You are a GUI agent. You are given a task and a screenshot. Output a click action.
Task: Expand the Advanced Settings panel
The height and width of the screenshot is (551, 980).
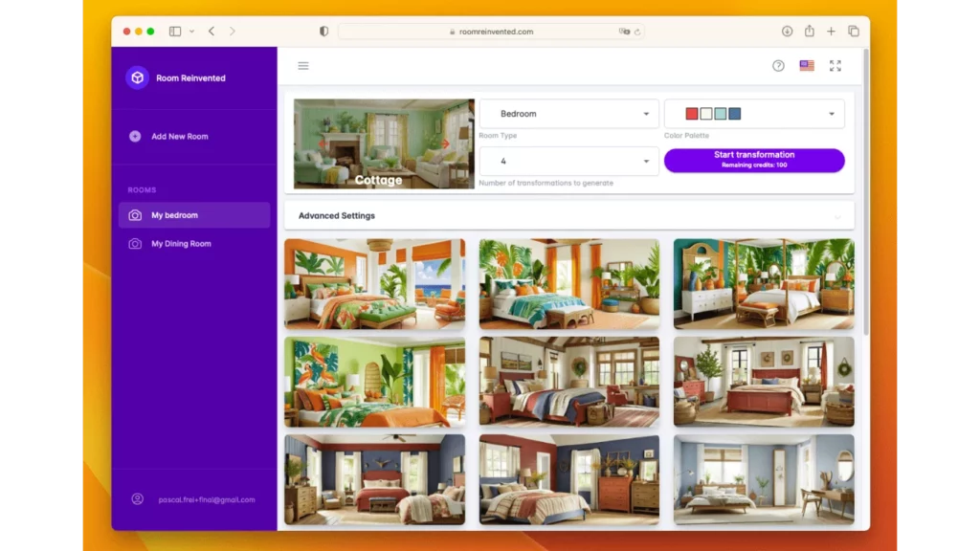[568, 215]
